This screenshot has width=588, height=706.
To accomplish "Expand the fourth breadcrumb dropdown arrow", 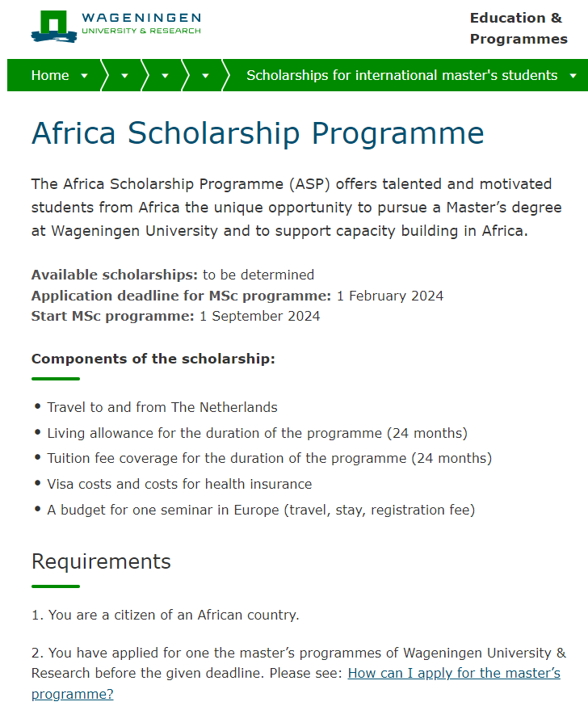I will (205, 76).
